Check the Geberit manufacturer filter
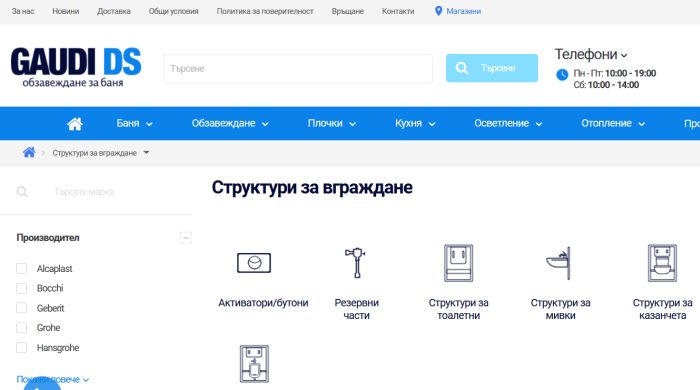Viewport: 700px width, 390px height. coord(21,308)
